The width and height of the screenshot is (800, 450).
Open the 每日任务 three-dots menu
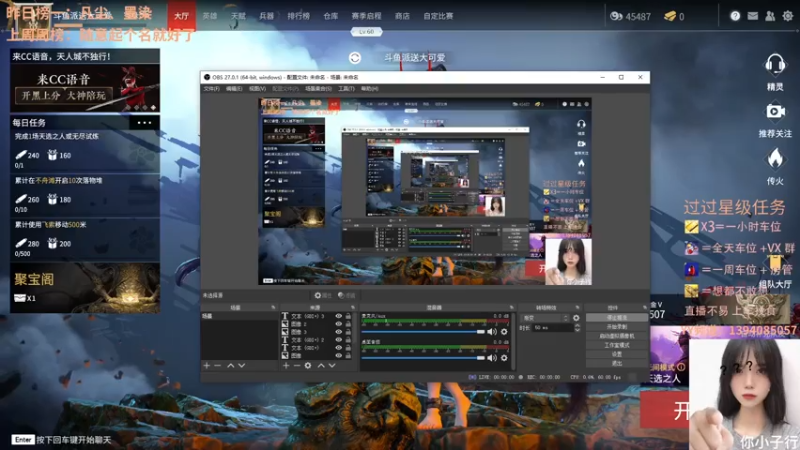pos(144,122)
